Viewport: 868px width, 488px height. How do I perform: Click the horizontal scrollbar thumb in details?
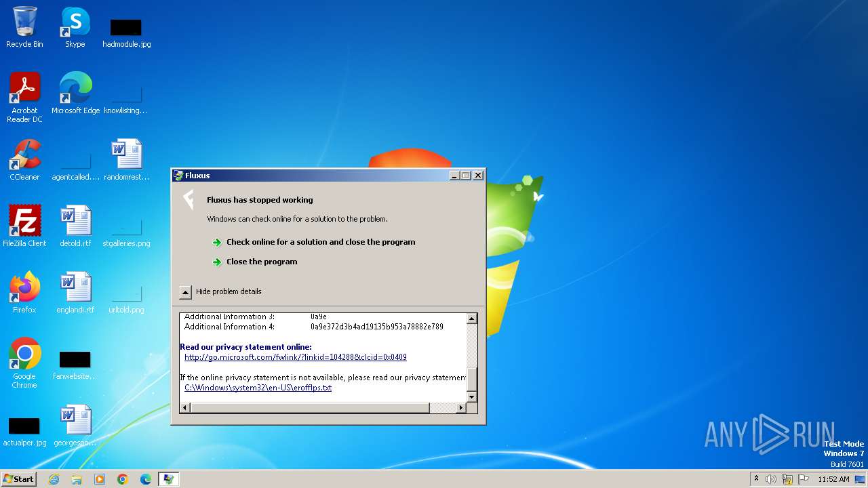coord(310,408)
